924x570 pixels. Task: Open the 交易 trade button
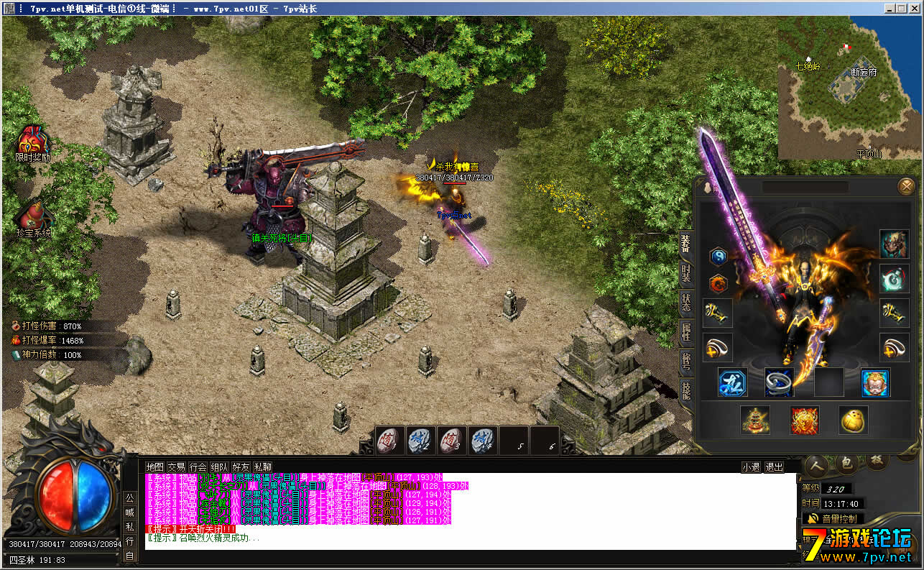click(x=177, y=466)
